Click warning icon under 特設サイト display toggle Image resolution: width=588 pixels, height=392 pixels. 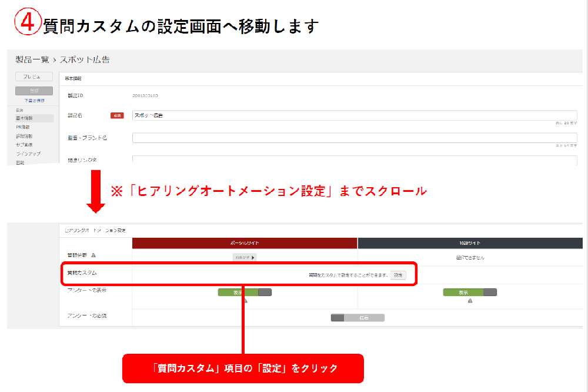pos(470,301)
